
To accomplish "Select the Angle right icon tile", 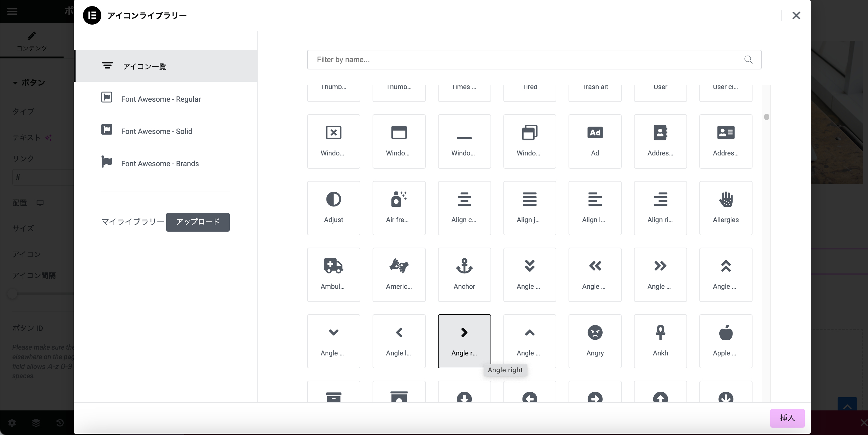I will tap(464, 341).
